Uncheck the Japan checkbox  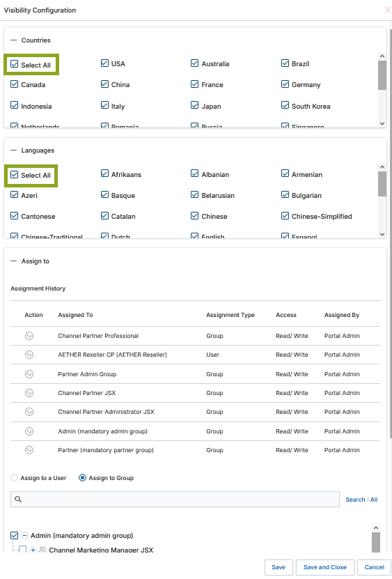coord(194,105)
